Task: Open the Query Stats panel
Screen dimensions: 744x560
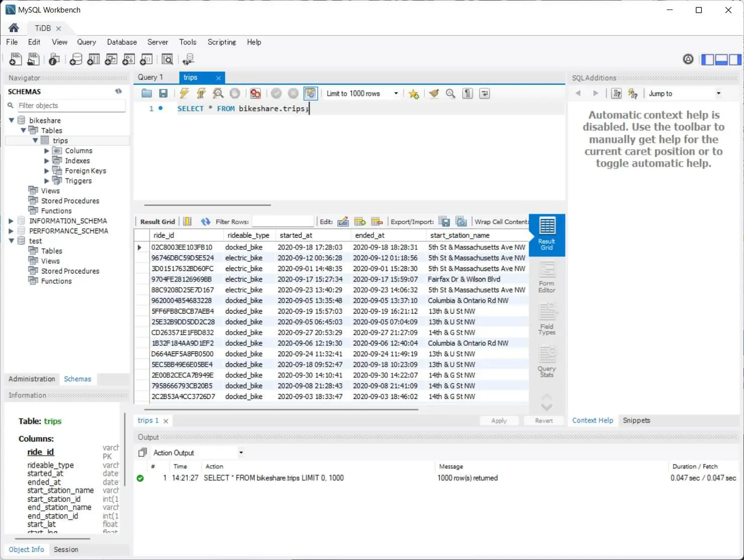Action: pyautogui.click(x=547, y=362)
